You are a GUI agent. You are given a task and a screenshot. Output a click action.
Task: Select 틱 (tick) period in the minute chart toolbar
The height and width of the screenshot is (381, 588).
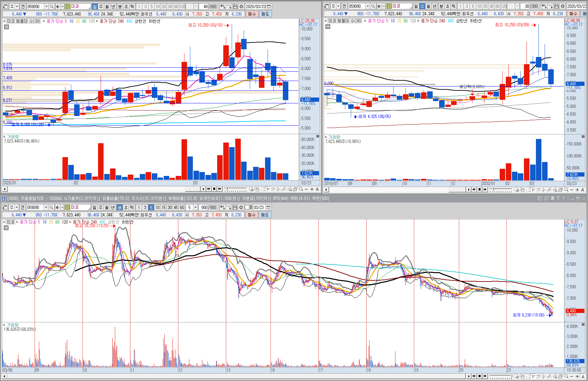132,207
